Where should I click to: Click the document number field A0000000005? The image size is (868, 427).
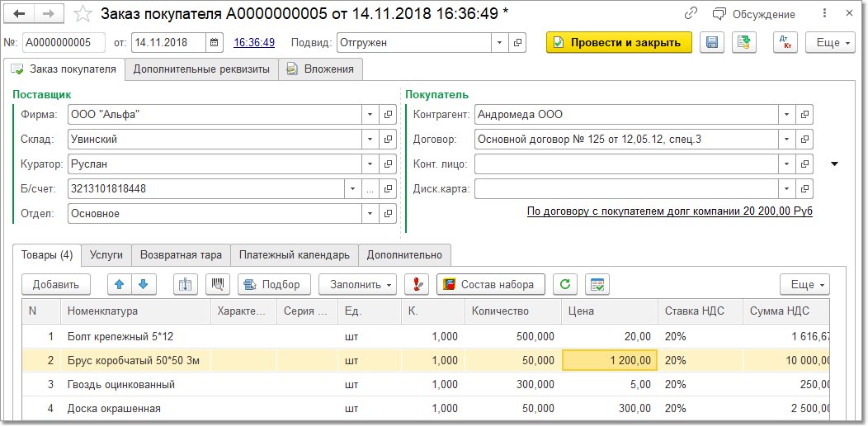coord(64,43)
